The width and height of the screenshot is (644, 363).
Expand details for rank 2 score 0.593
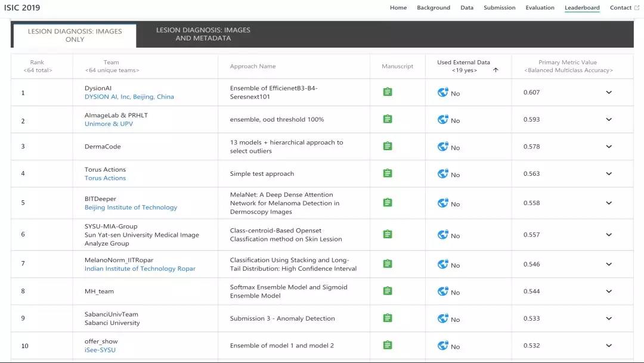(609, 119)
